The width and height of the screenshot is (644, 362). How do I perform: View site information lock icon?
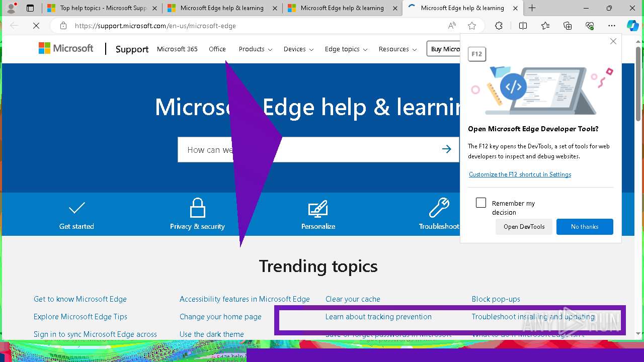coord(63,26)
